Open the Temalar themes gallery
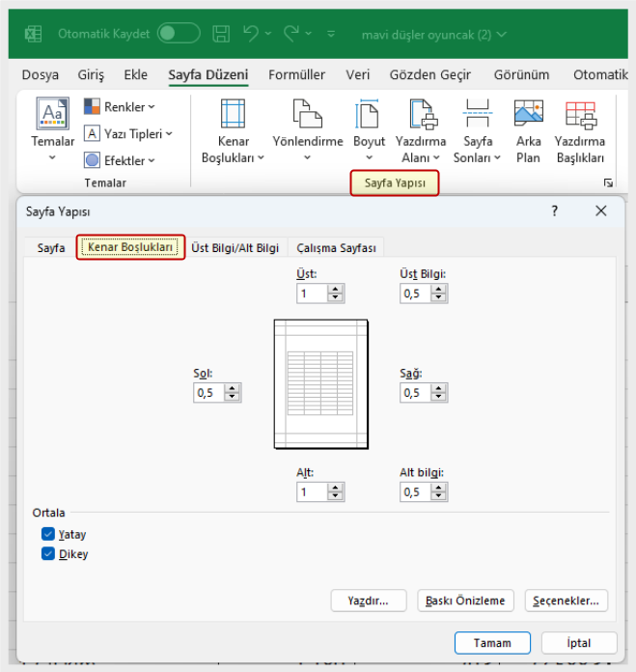 52,129
